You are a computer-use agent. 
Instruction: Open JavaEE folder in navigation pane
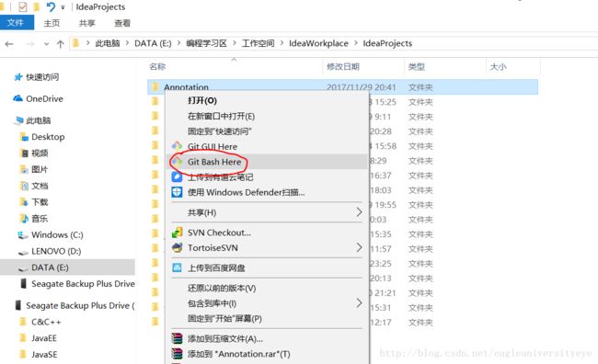[44, 338]
